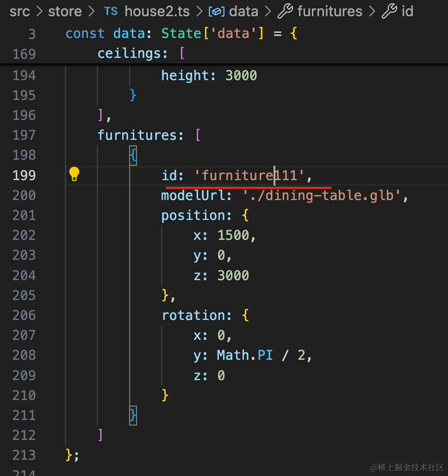Click the wrench icon before id breadcrumb
Screen dimensions: 448x476
point(389,11)
